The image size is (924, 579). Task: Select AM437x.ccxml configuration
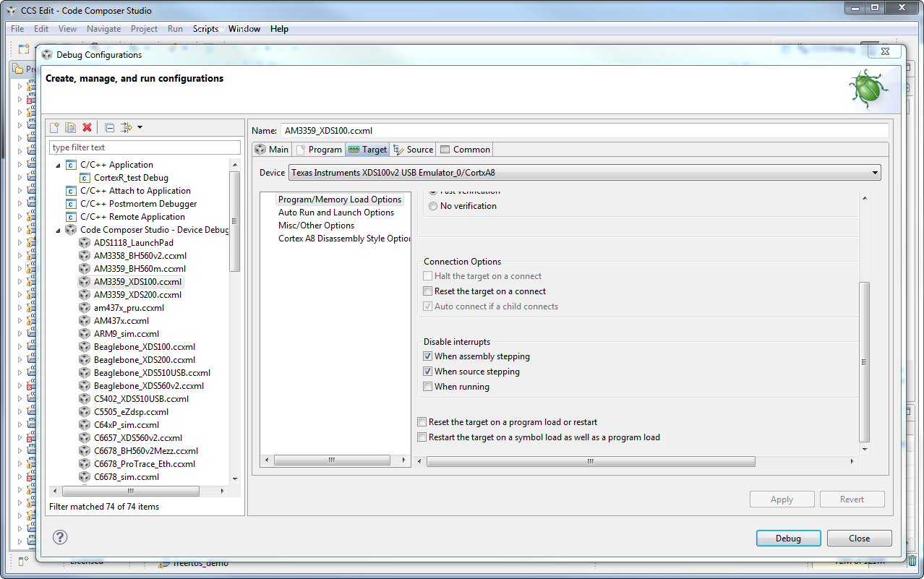click(121, 321)
